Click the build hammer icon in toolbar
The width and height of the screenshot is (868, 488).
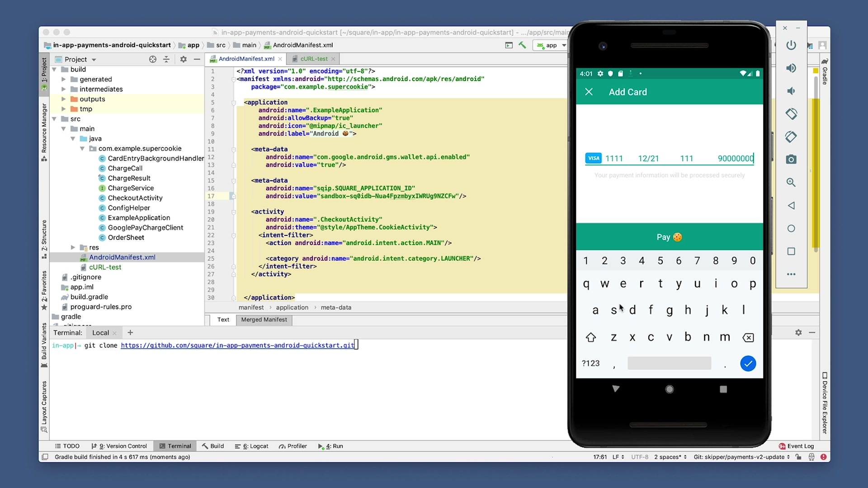point(522,45)
